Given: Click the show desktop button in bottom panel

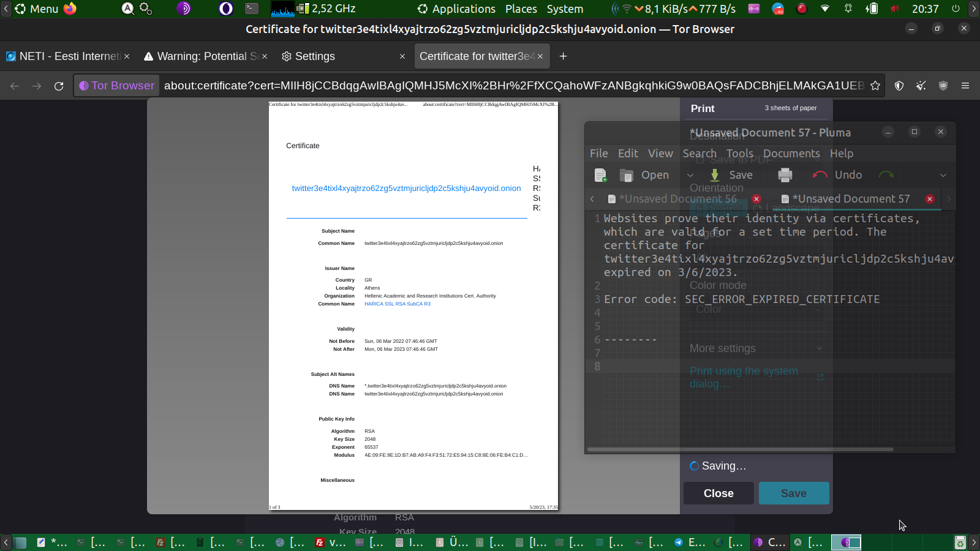Looking at the screenshot, I should [20, 542].
